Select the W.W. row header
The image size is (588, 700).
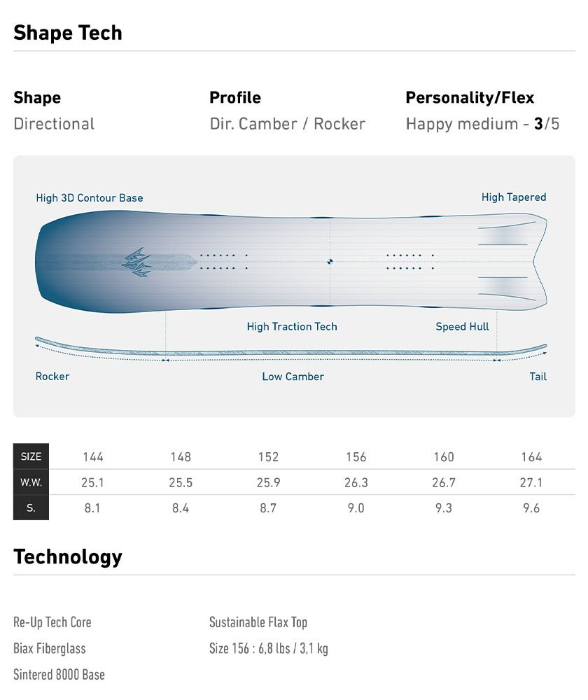point(31,482)
